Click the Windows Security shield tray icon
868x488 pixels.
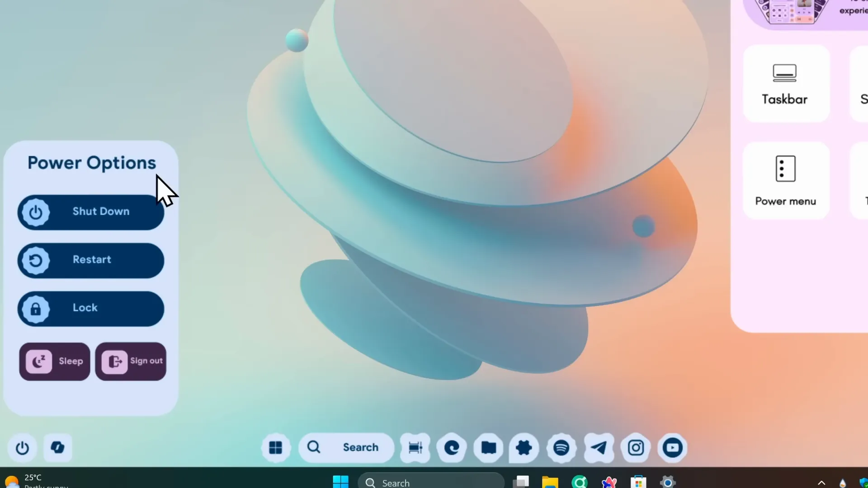(x=863, y=483)
